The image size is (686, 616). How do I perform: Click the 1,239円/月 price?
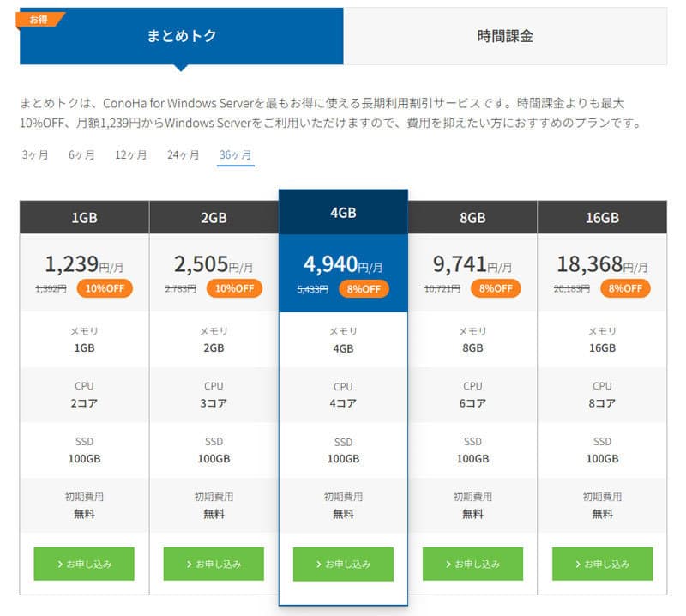[84, 264]
